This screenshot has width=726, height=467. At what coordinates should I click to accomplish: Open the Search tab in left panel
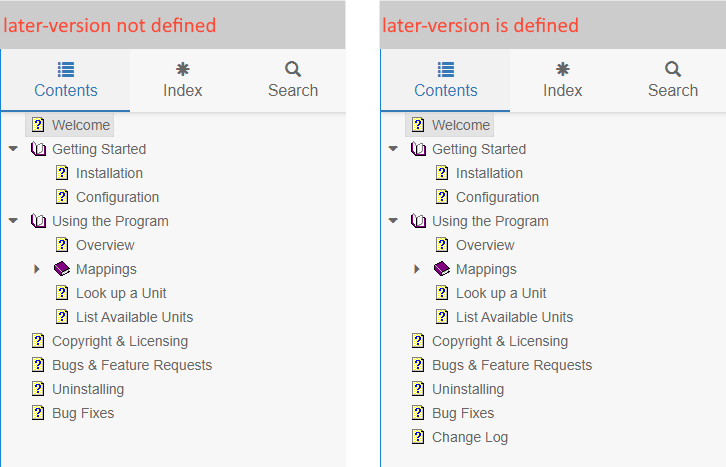[293, 80]
